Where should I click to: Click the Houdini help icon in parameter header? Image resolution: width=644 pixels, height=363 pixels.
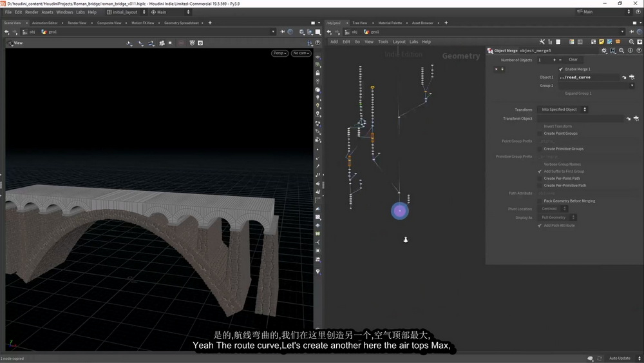tap(639, 50)
